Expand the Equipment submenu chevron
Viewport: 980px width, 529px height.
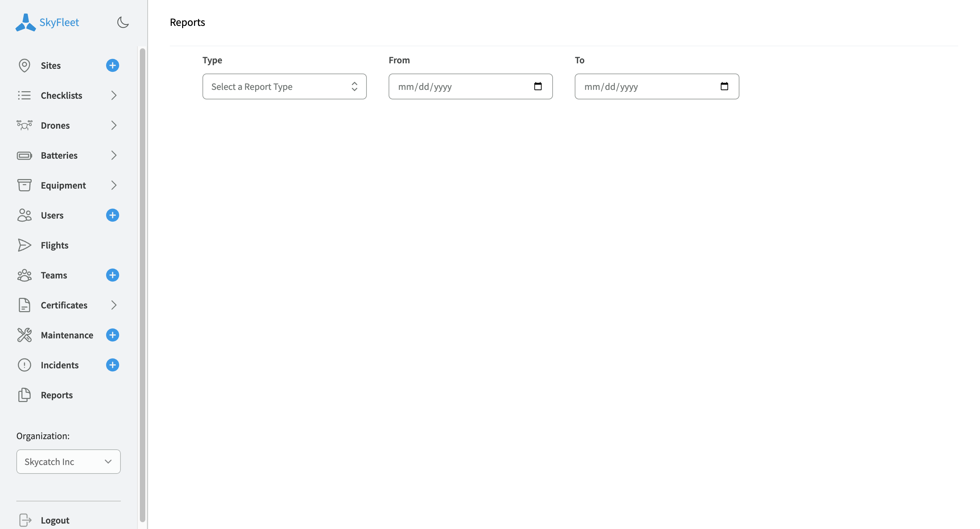click(113, 185)
